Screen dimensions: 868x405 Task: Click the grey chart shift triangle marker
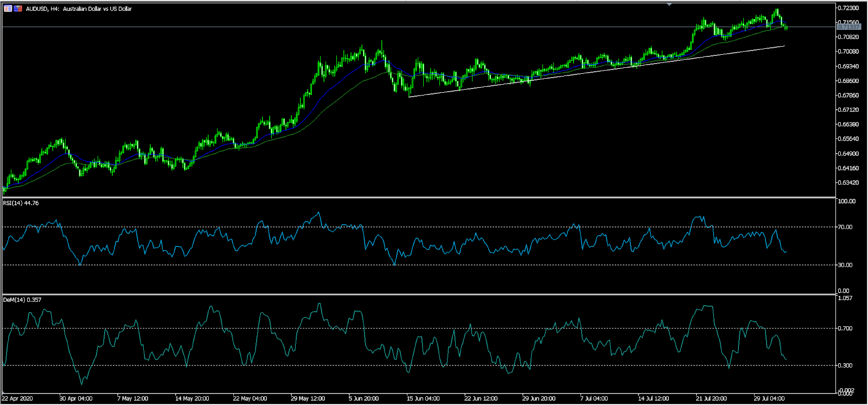(x=669, y=4)
